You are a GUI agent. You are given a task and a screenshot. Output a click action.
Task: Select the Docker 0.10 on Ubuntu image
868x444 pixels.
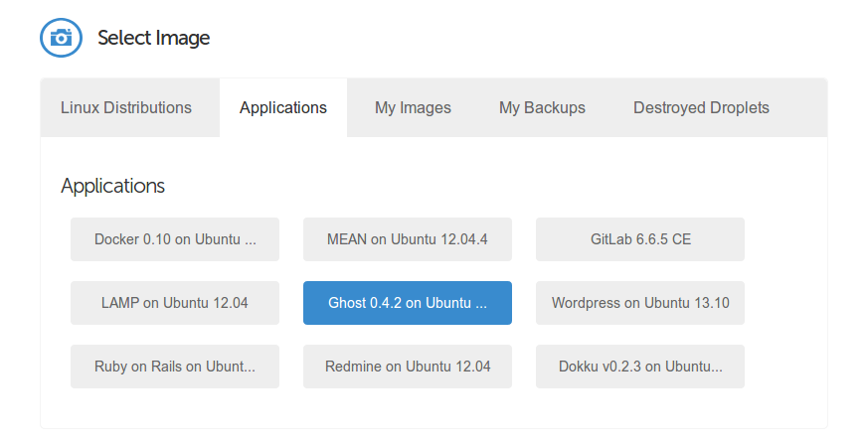175,239
